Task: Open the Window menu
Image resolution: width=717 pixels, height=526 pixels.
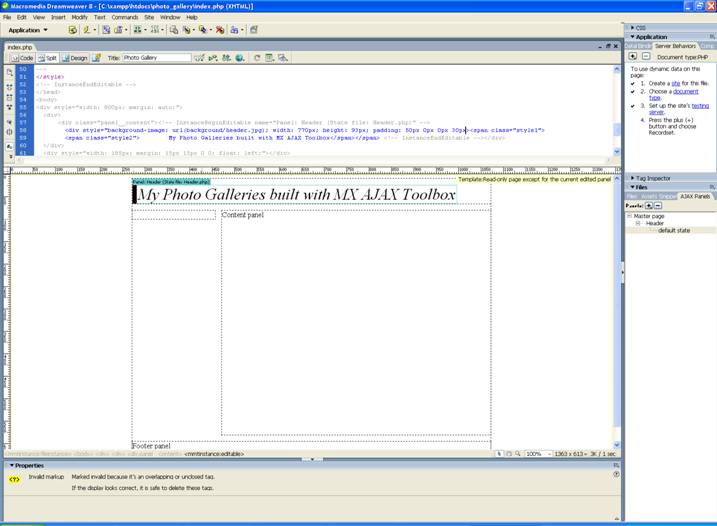Action: [x=170, y=17]
